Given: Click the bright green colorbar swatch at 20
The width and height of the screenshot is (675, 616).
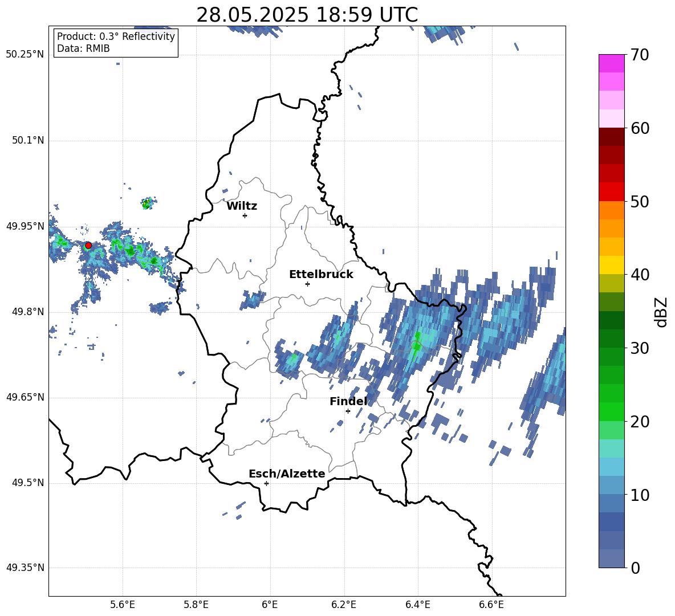Looking at the screenshot, I should (x=611, y=411).
